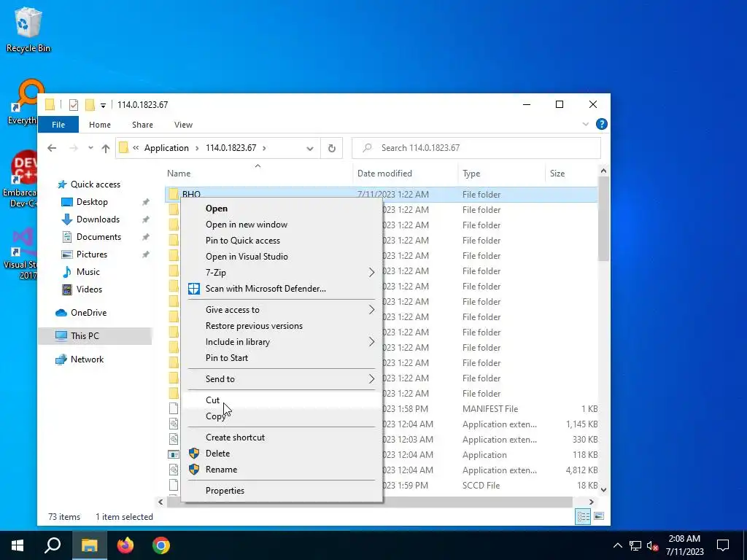Open the Home ribbon tab
This screenshot has width=747, height=560.
[x=99, y=125]
